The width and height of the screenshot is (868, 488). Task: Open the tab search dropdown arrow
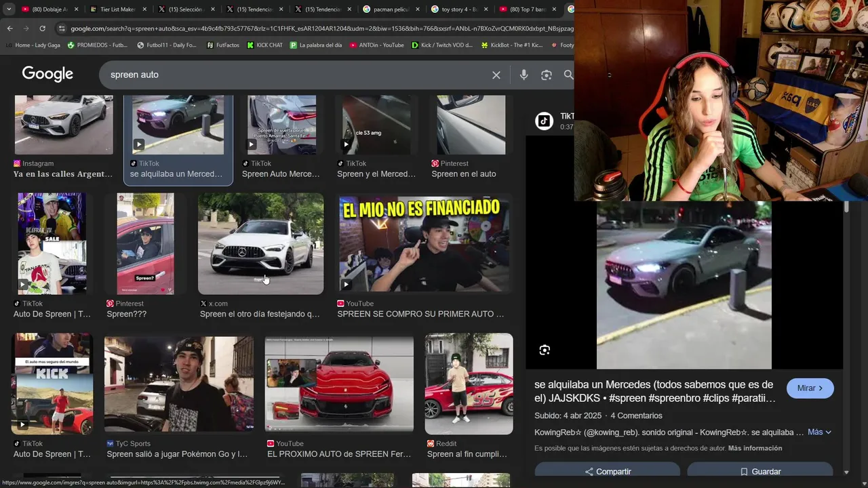(x=9, y=9)
